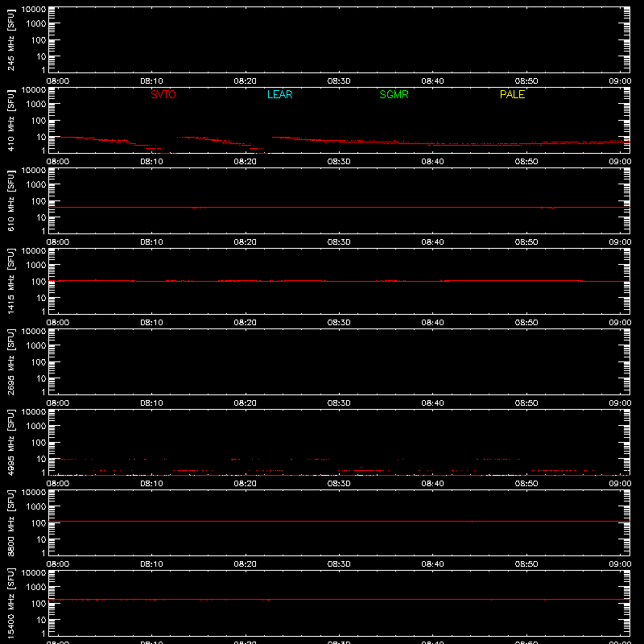Viewport: 644px width, 644px height.
Task: Click the 1000 y-tick of the 410 MHz panel
Action: [36, 105]
